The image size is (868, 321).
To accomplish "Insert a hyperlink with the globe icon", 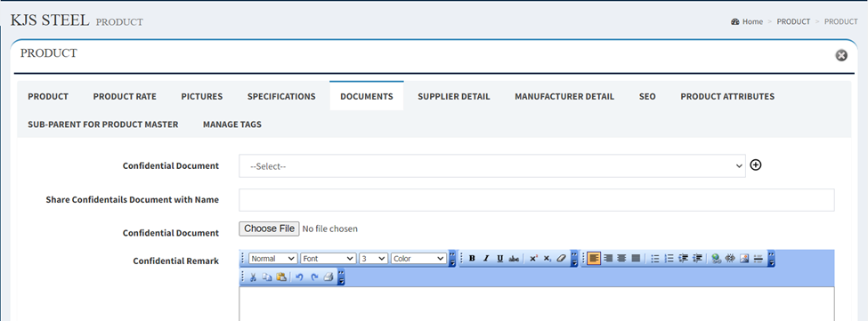I will click(x=716, y=258).
